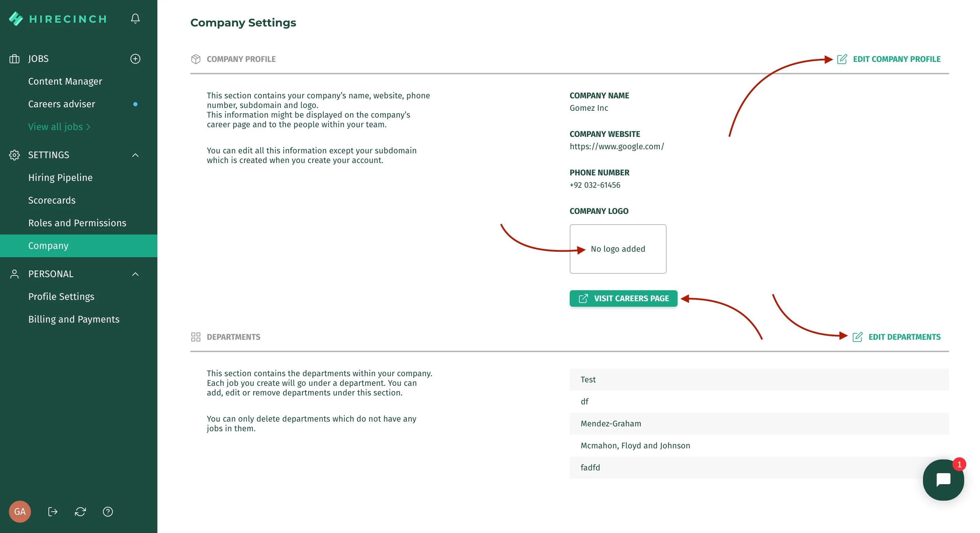This screenshot has height=533, width=980.
Task: Open the chat widget bubble
Action: click(x=943, y=480)
